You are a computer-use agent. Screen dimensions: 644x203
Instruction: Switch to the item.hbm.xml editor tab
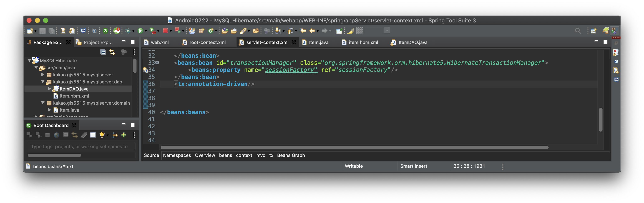[360, 43]
